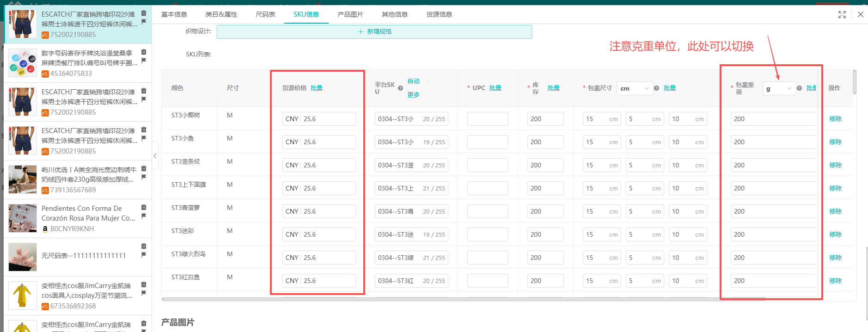This screenshot has width=868, height=332.
Task: Click 新增规格 to add a specification
Action: coord(374,31)
